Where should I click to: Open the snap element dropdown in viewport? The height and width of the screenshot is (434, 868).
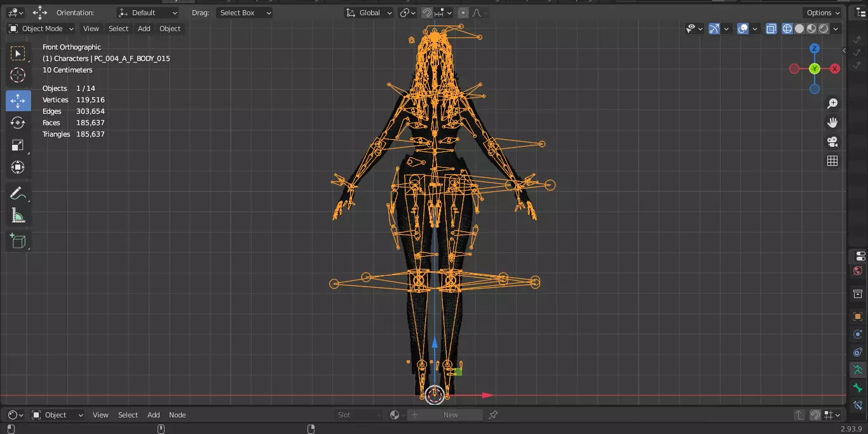pos(444,13)
